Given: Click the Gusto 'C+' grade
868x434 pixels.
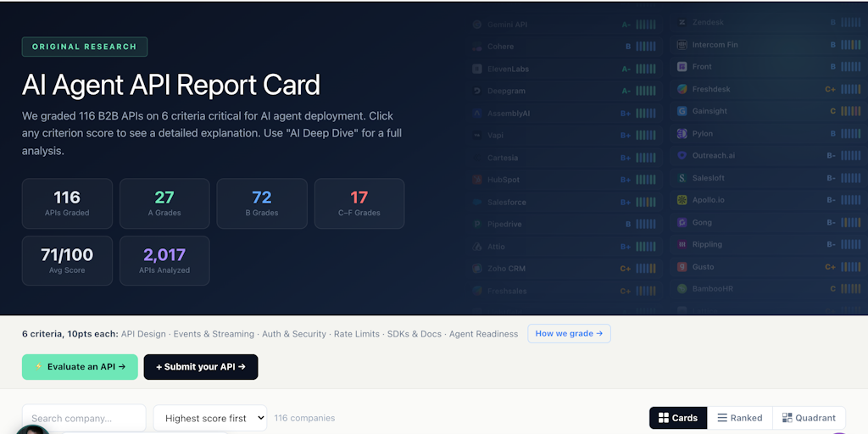Looking at the screenshot, I should click(830, 266).
